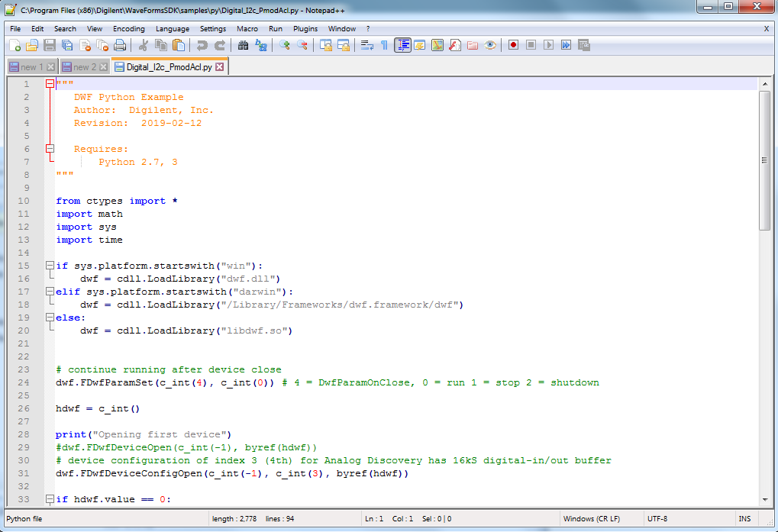Toggle the indent guide toolbar button
This screenshot has height=532, width=778.
click(402, 46)
